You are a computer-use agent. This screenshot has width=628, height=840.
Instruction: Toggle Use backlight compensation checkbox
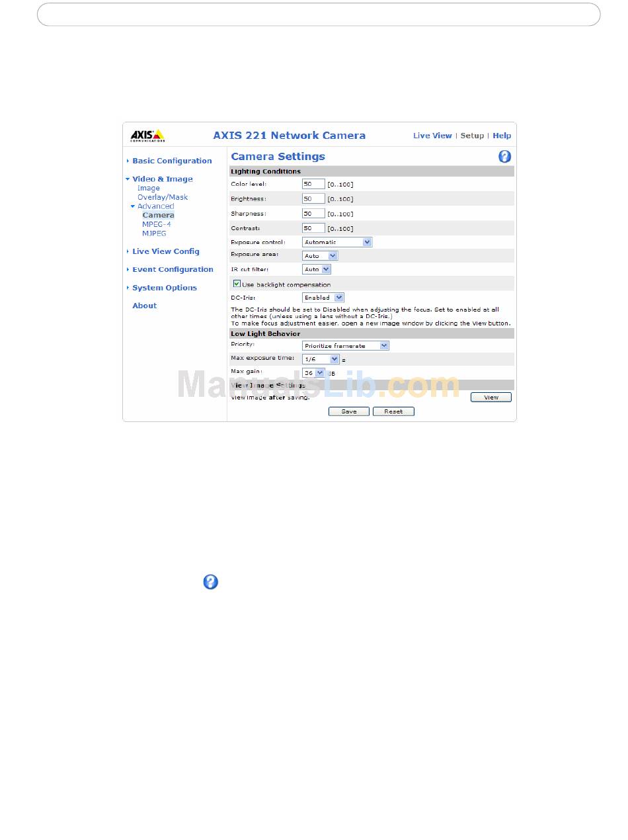click(237, 284)
